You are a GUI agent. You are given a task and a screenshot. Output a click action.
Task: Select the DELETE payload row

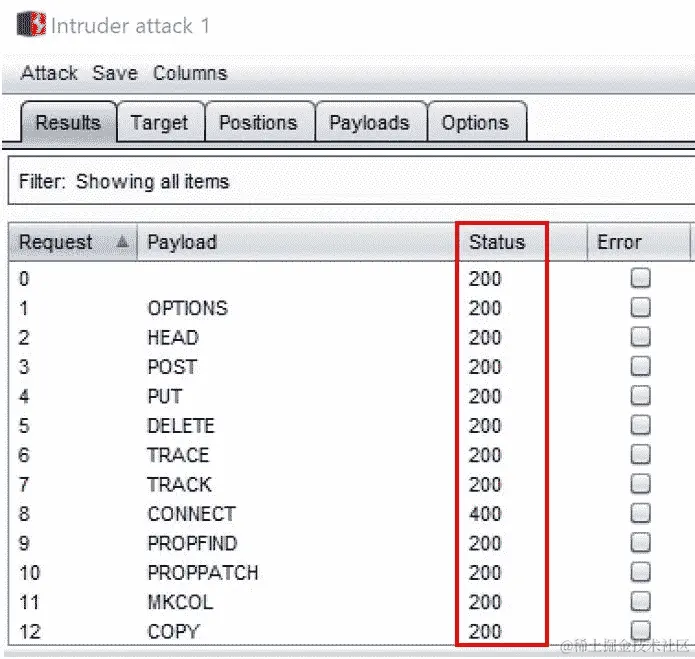[x=350, y=425]
